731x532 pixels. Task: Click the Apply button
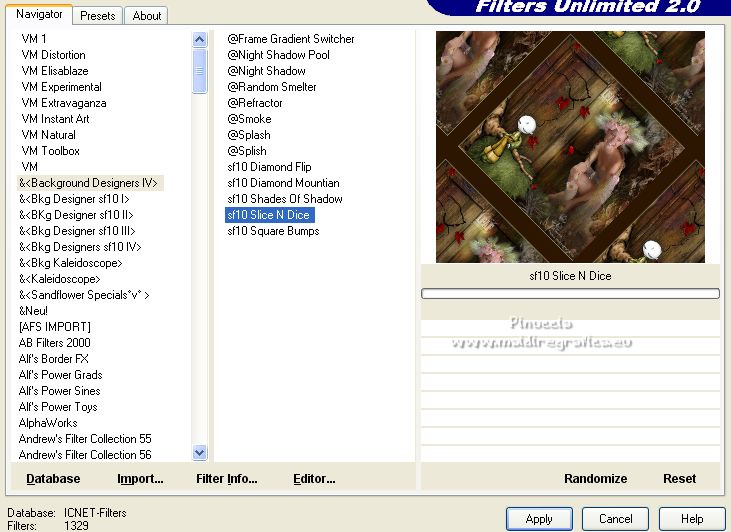(539, 519)
